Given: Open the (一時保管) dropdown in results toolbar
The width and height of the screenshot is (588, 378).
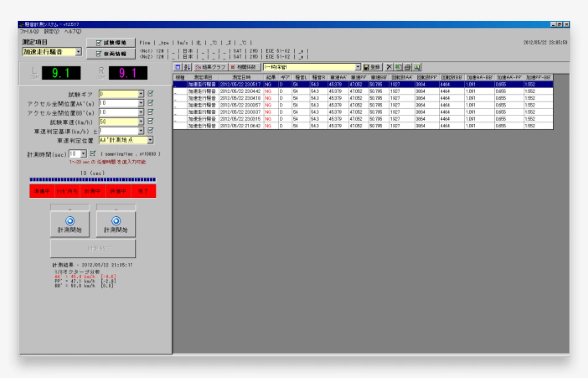Looking at the screenshot, I should pos(358,67).
